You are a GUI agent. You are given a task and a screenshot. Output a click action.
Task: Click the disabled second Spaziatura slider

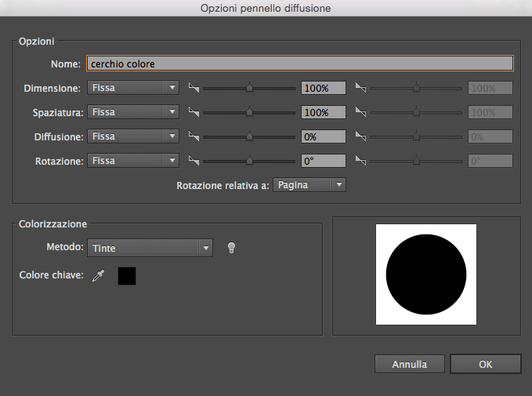click(416, 112)
